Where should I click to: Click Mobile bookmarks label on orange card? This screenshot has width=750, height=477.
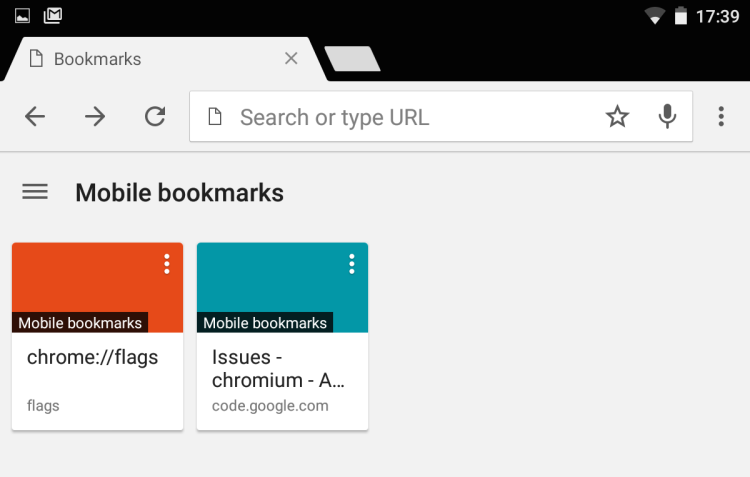pos(80,323)
